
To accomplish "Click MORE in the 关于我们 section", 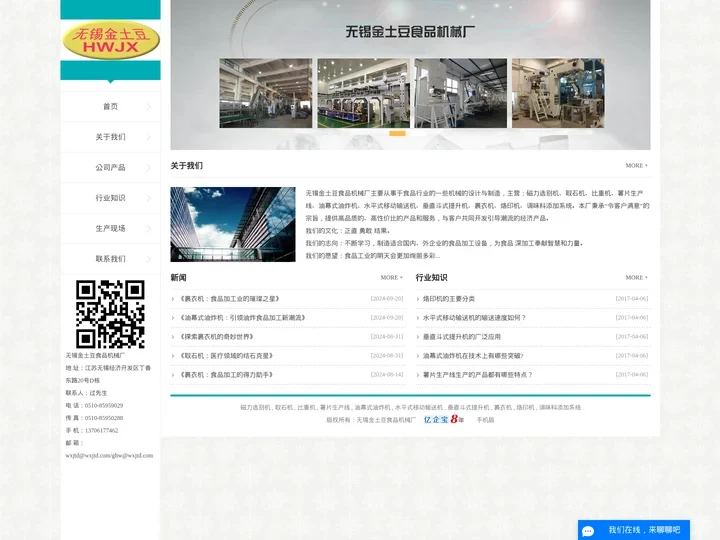I will (x=636, y=165).
